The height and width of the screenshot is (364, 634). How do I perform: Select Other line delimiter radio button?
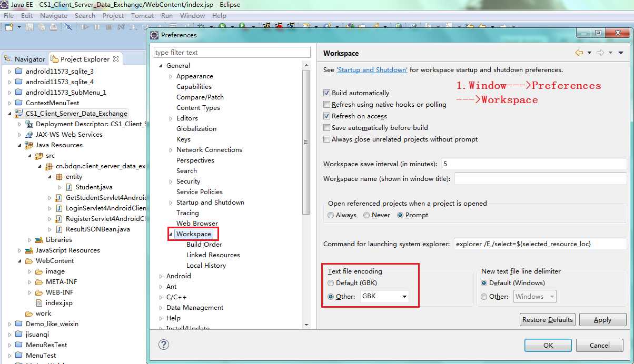click(484, 297)
